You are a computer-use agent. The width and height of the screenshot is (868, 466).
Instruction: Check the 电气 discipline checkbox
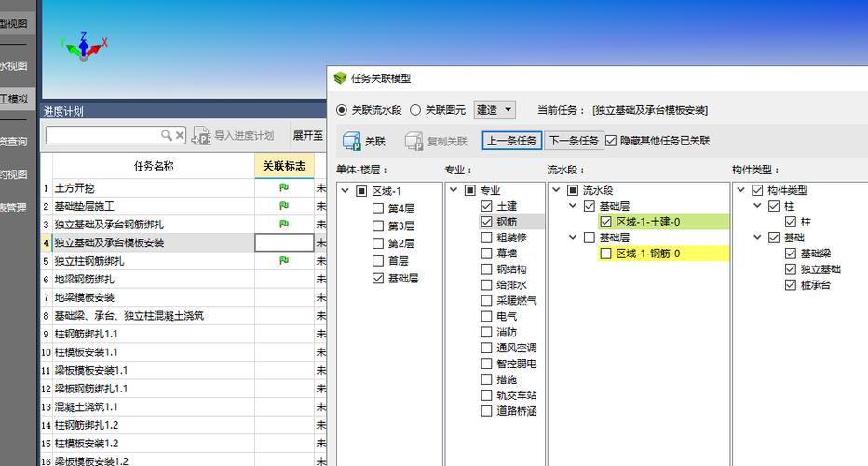(486, 316)
